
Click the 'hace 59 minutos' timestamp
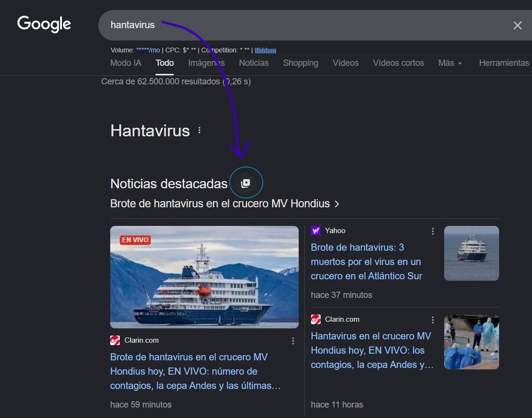point(141,405)
